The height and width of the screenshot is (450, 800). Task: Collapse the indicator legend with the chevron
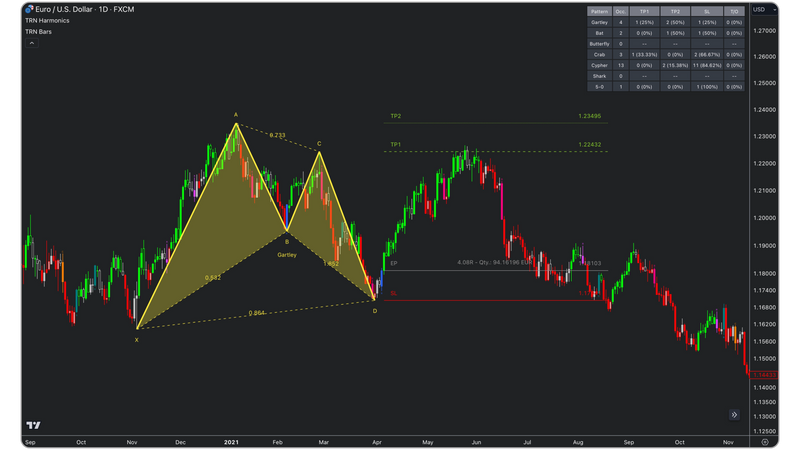[32, 43]
